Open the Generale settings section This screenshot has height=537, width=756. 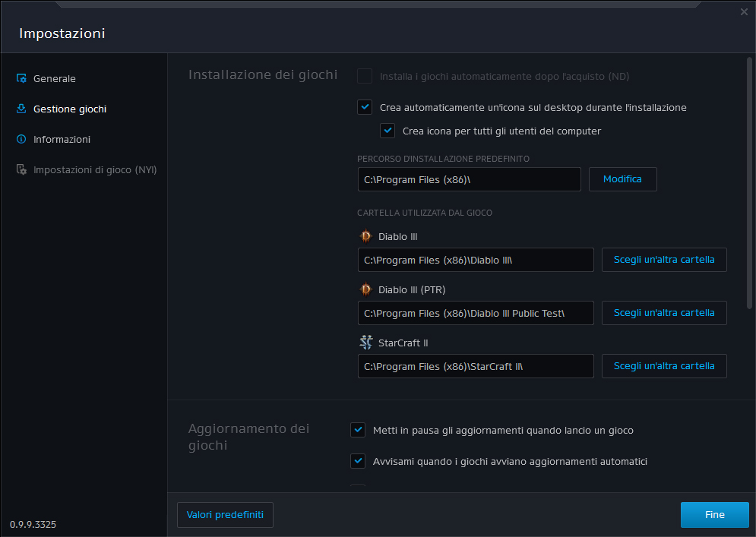[54, 78]
